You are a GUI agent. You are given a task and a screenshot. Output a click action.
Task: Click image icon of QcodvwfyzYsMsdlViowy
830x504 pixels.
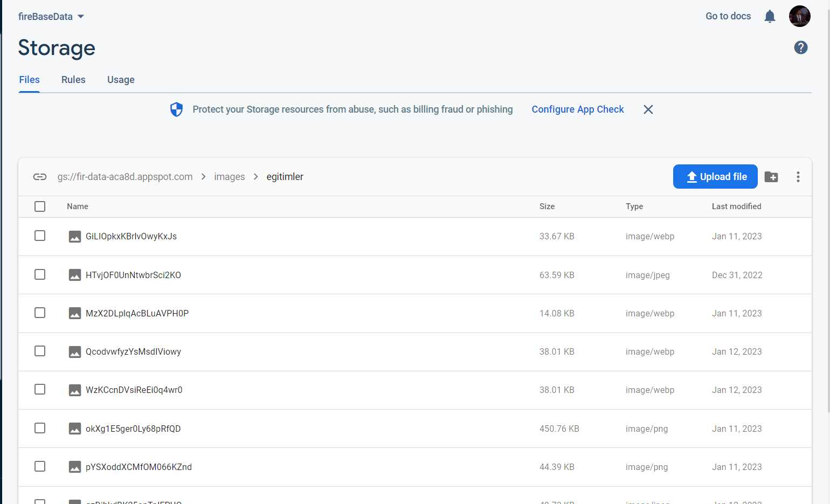tap(75, 352)
